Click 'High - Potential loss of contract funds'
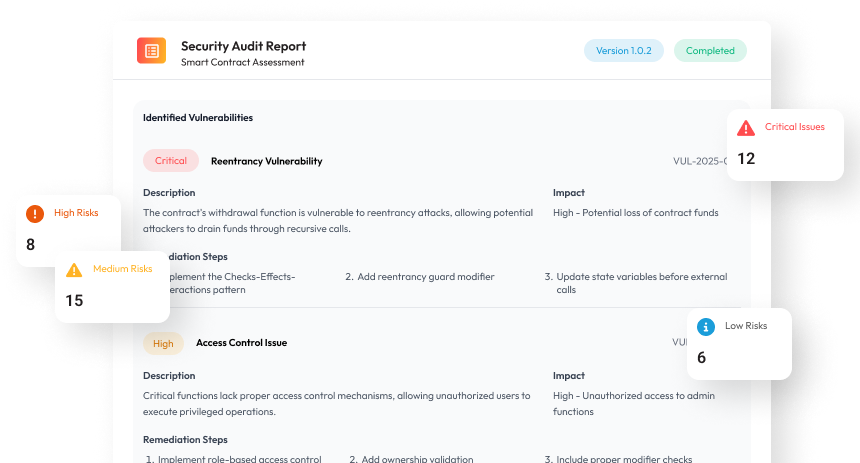The image size is (860, 463). (x=636, y=213)
